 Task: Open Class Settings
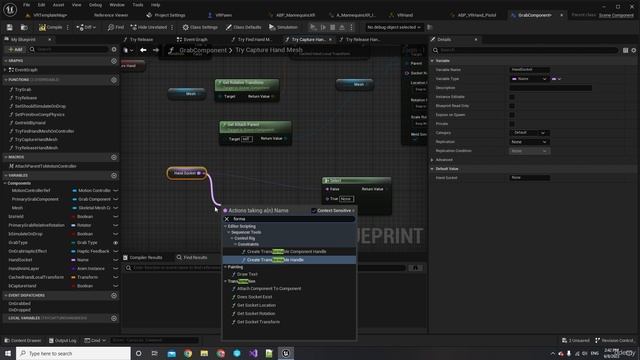[200, 27]
